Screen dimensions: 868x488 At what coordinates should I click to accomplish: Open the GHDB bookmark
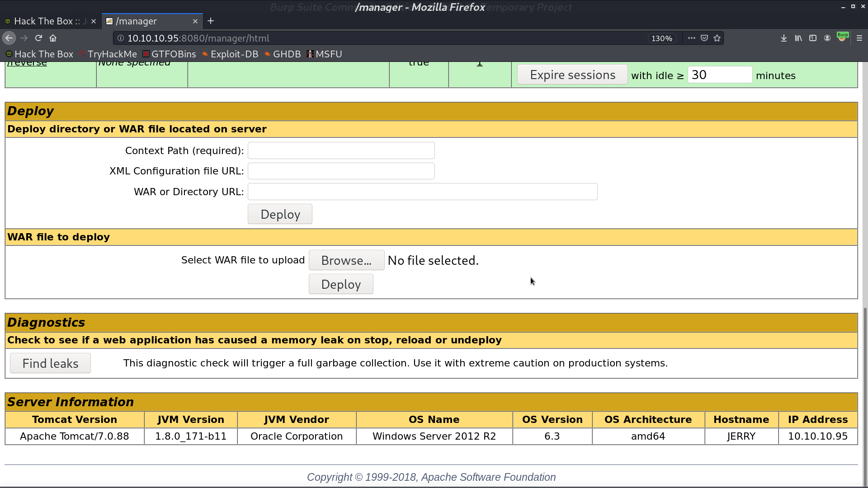click(x=283, y=54)
